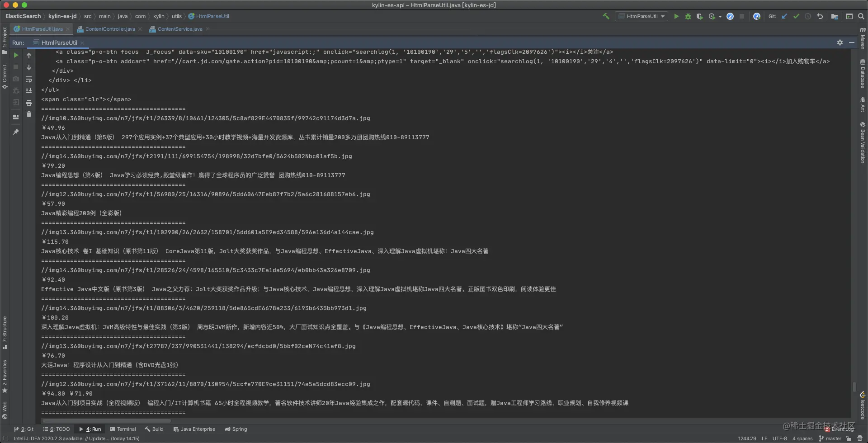The width and height of the screenshot is (868, 443).
Task: Print the console output
Action: click(x=29, y=103)
